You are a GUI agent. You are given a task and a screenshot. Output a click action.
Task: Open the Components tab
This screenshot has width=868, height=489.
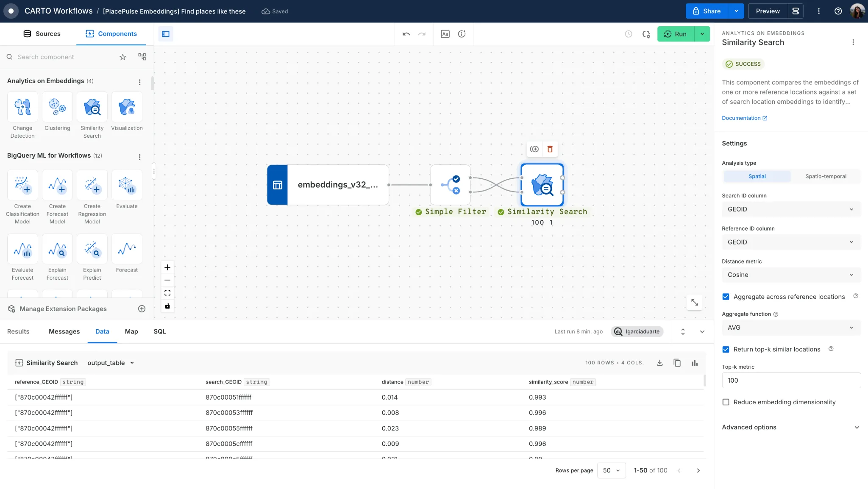pos(111,34)
